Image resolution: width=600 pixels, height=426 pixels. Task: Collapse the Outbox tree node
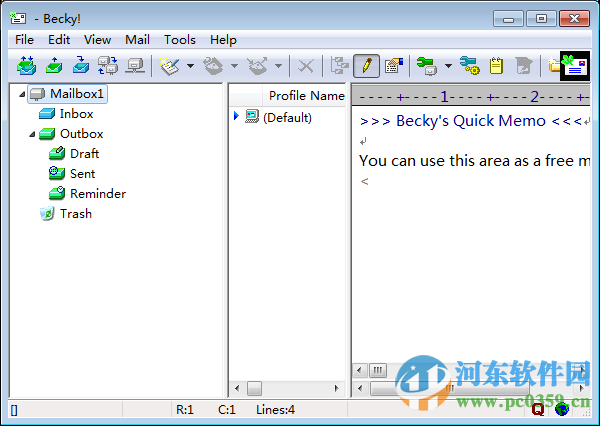[32, 134]
